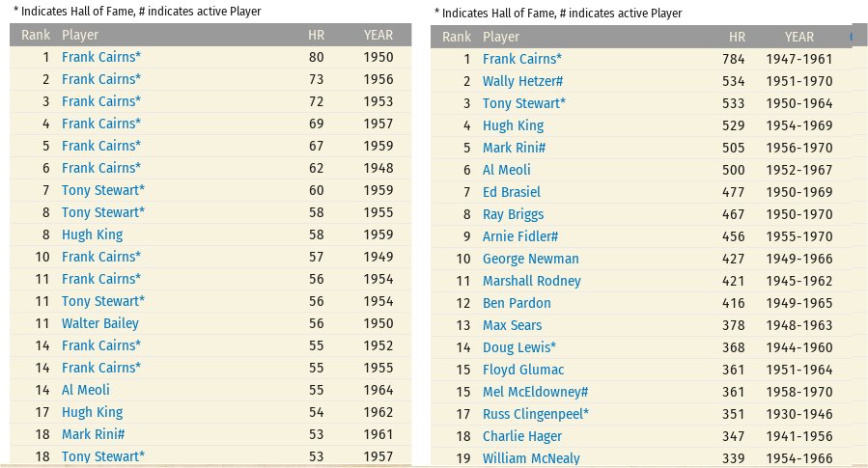Screen dimensions: 868x468
Task: Click Tony Stewart's 60 HR 1959 entry
Action: pyautogui.click(x=102, y=190)
